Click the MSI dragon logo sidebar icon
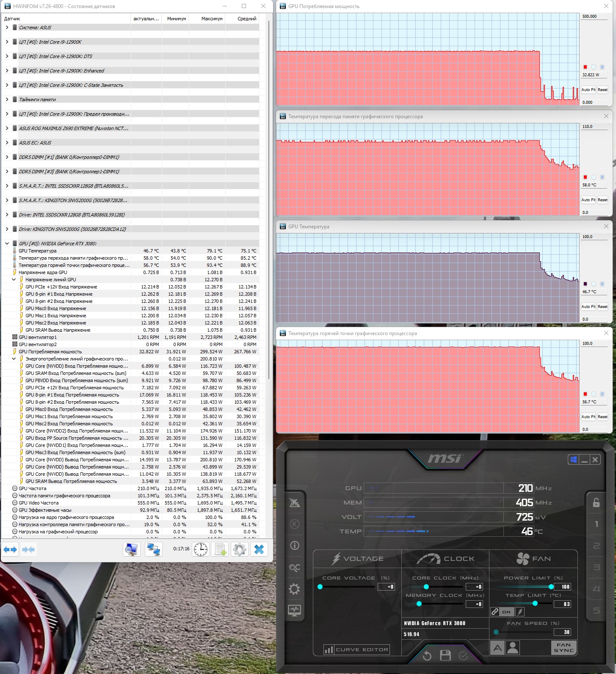This screenshot has width=616, height=674. point(295,502)
